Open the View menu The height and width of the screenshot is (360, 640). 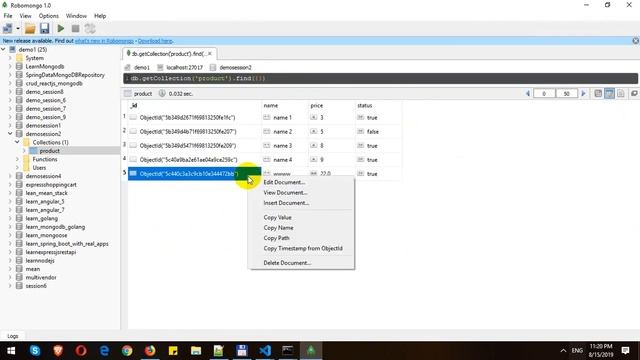pos(25,16)
